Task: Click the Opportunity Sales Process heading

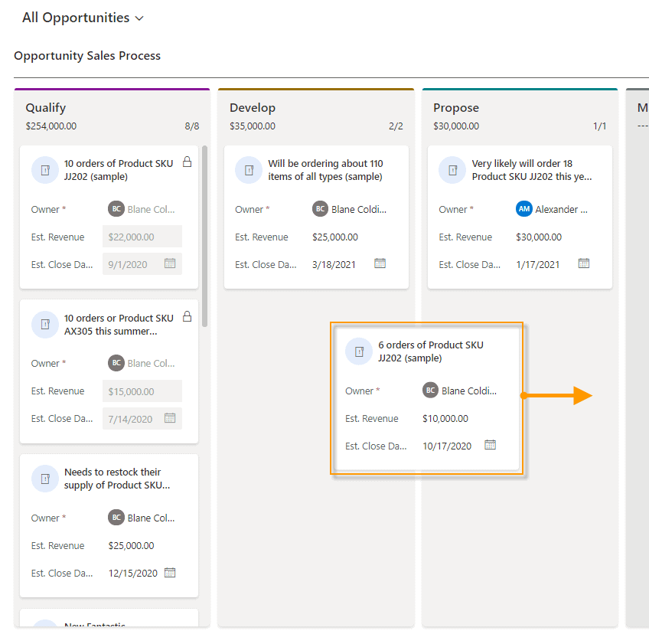Action: 87,55
